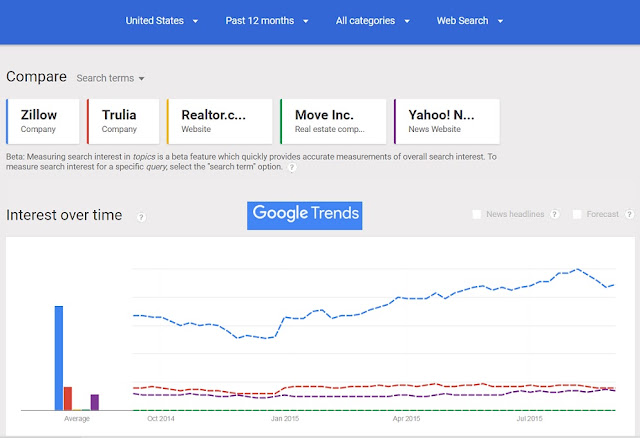Image resolution: width=640 pixels, height=438 pixels.
Task: Enable the Forecast checkbox
Action: (577, 214)
